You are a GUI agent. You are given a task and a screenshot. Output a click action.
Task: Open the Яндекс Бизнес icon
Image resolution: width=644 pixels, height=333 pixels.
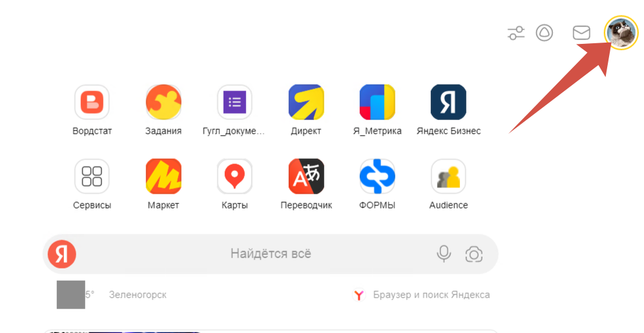click(x=448, y=102)
